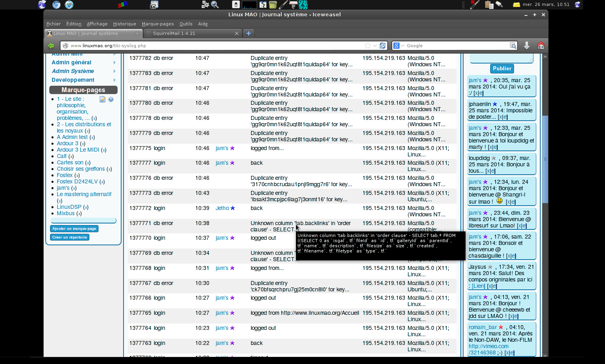Open the Aide menu
Image resolution: width=605 pixels, height=364 pixels.
pos(203,24)
